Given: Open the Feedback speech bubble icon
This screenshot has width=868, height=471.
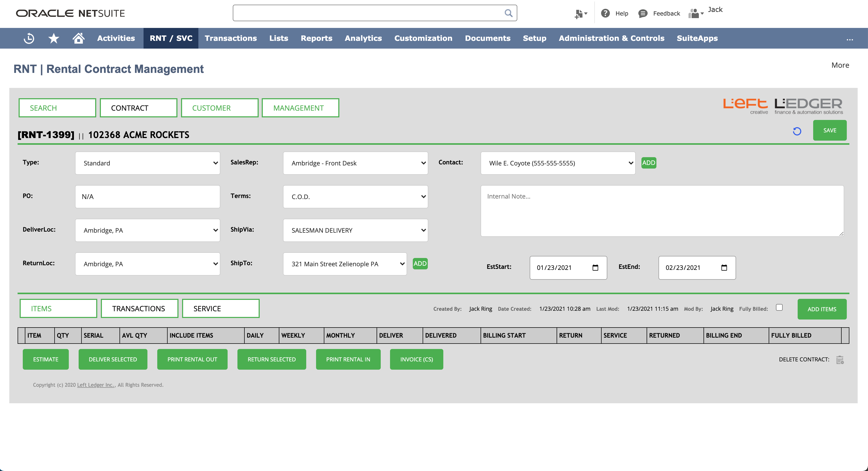Looking at the screenshot, I should pos(642,13).
